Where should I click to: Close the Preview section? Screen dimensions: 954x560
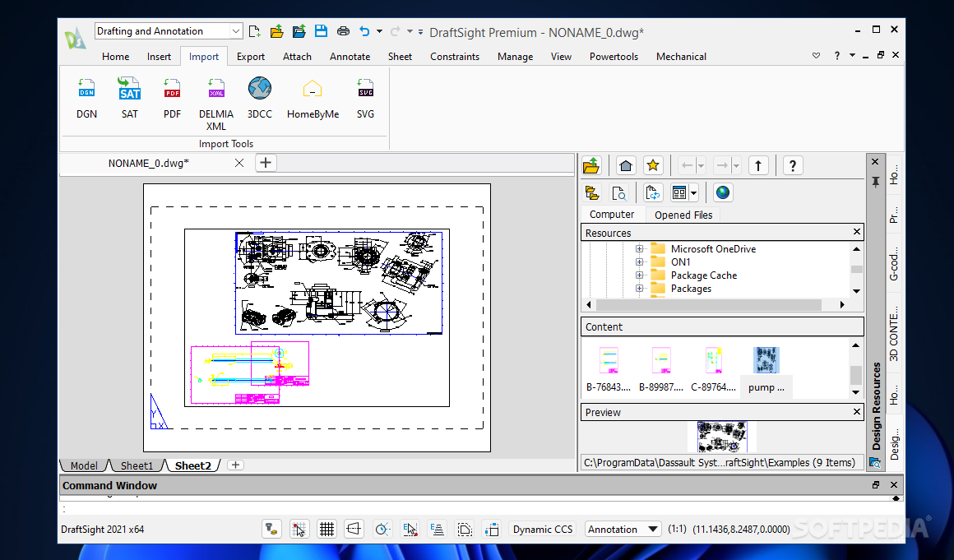tap(857, 412)
